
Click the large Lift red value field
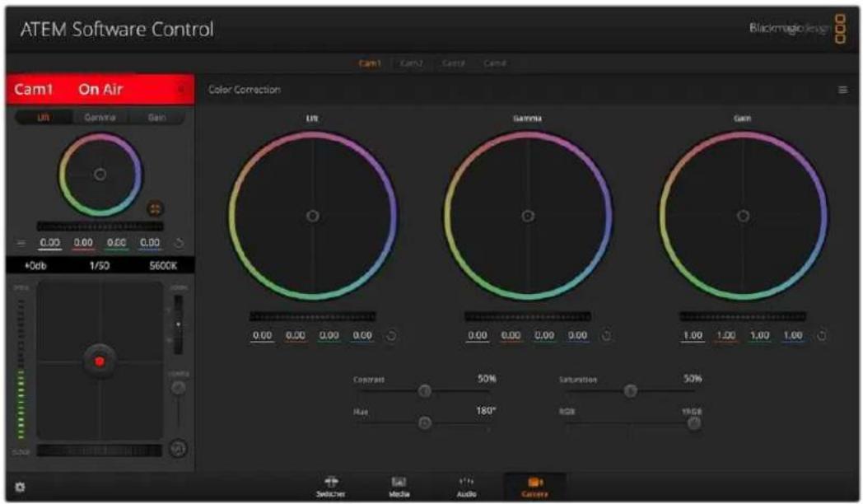(x=296, y=336)
